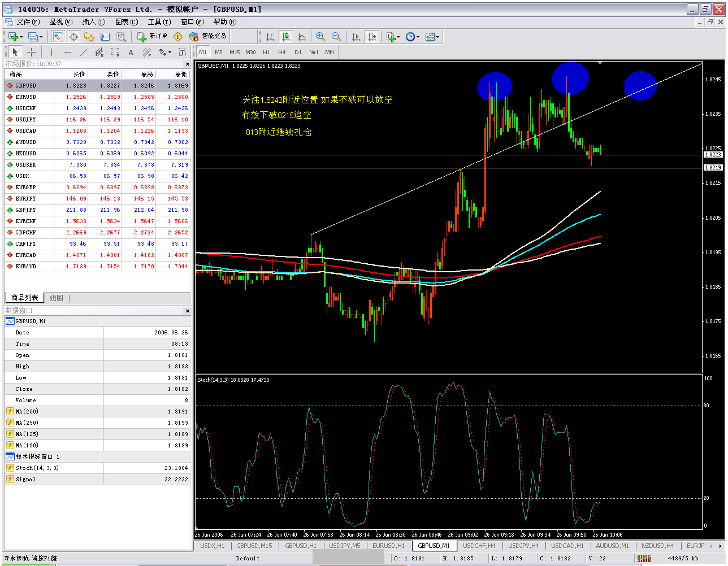Screen dimensions: 728x566
Task: Switch to the AUDUSD,M1 chart tab
Action: [612, 546]
